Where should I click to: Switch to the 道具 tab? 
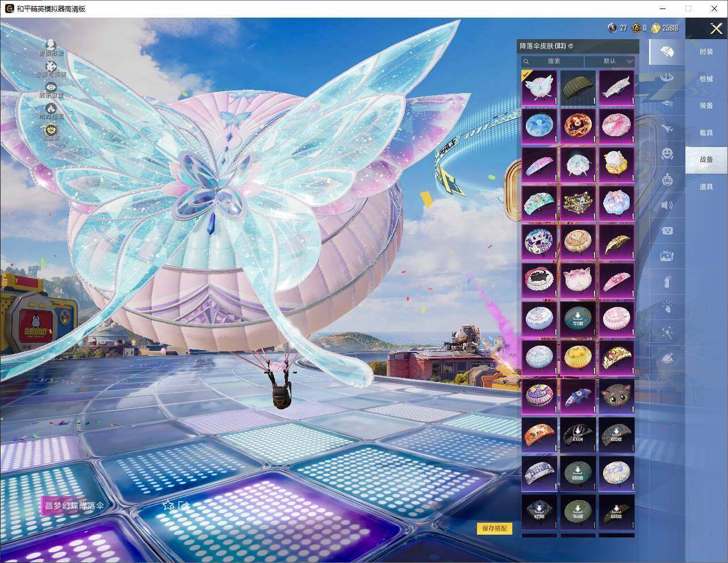tap(706, 187)
